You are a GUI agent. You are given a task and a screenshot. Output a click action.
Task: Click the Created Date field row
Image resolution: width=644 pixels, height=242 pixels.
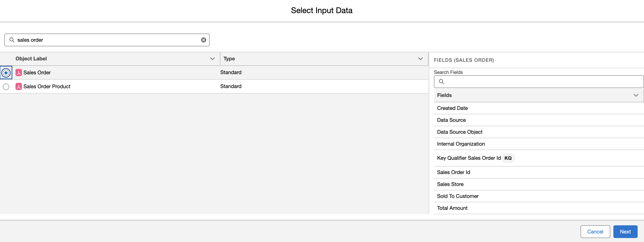pos(452,108)
